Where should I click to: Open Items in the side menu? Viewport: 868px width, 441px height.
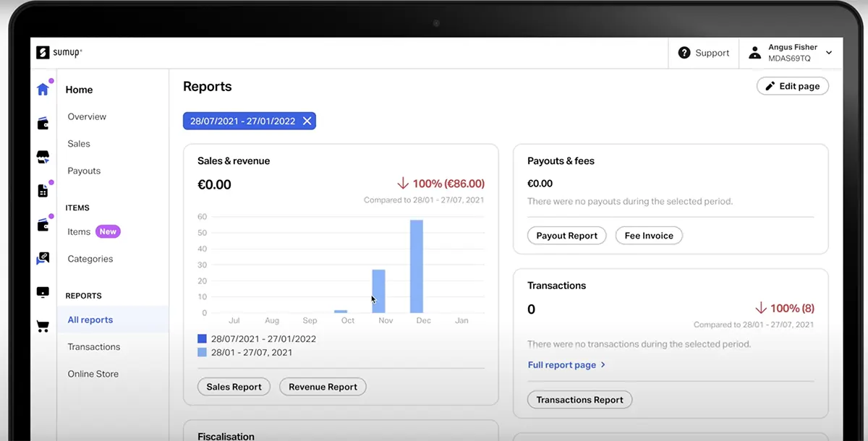[x=79, y=232]
